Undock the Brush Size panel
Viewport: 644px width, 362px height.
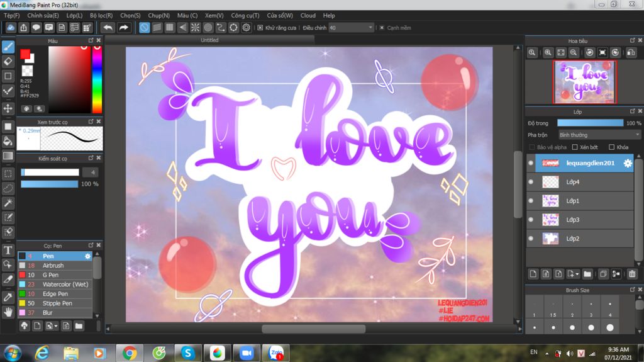(x=633, y=290)
